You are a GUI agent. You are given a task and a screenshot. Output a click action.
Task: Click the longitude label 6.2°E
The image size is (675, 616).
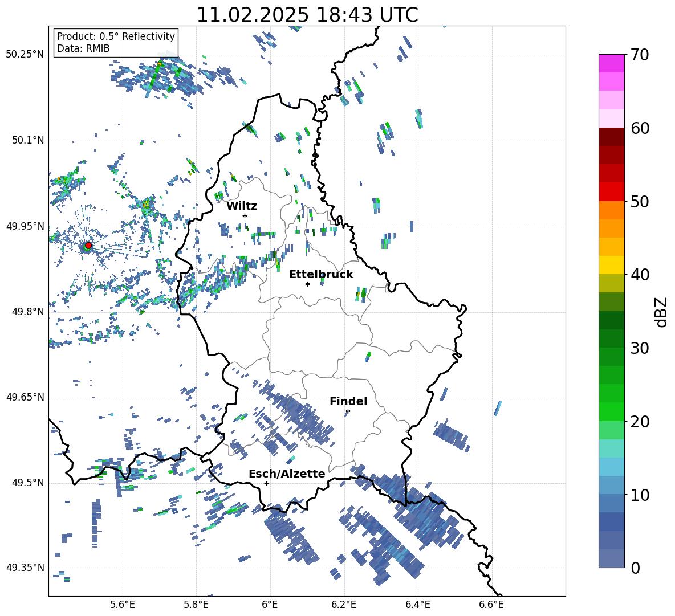pyautogui.click(x=344, y=605)
